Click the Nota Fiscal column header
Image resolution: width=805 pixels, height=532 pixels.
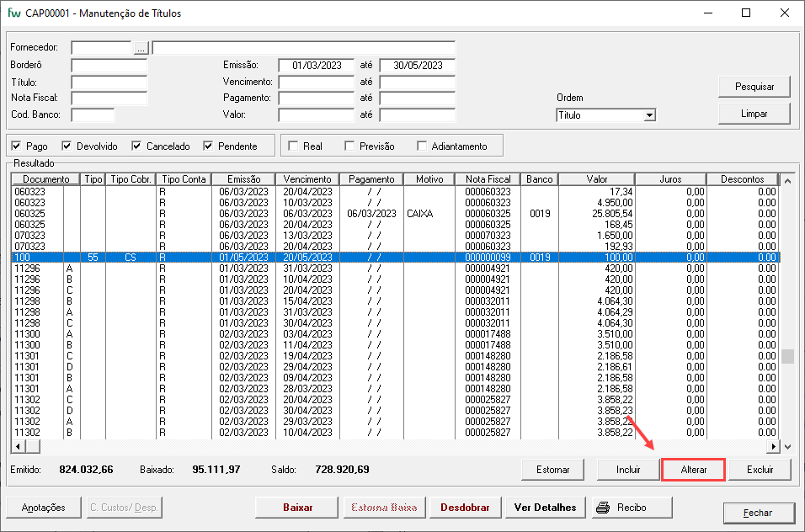click(x=488, y=179)
